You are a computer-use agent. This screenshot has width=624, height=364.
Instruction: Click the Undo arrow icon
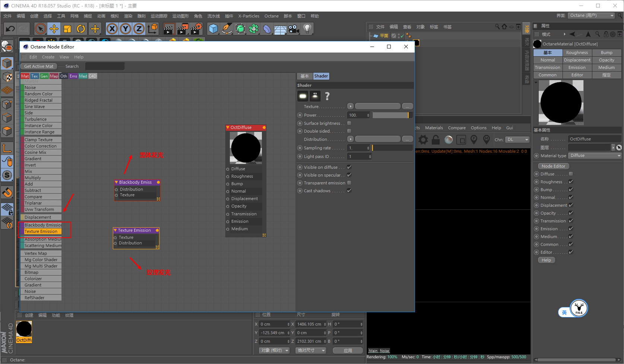pyautogui.click(x=10, y=29)
